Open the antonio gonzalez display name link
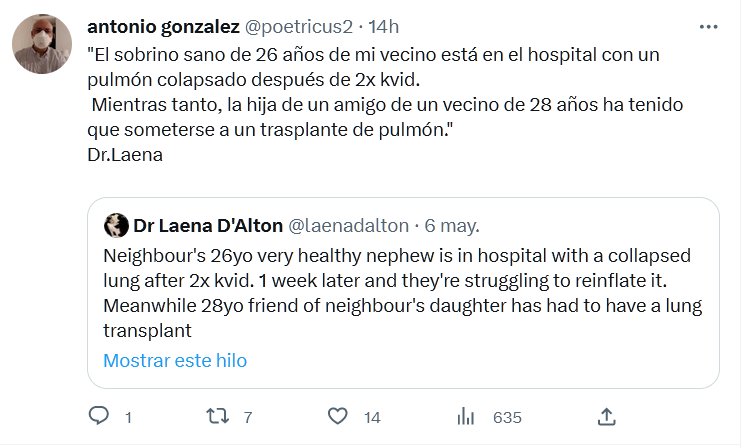Screen dimensions: 748x448 tap(163, 25)
